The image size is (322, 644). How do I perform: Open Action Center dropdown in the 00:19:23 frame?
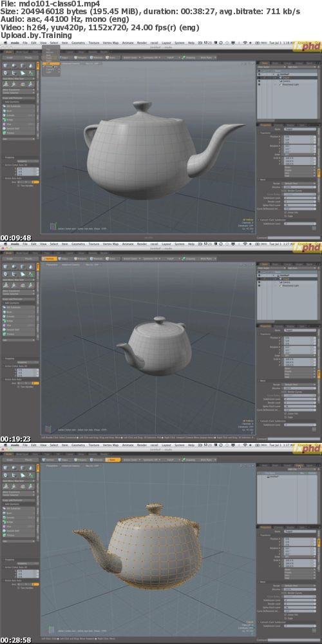click(x=132, y=259)
